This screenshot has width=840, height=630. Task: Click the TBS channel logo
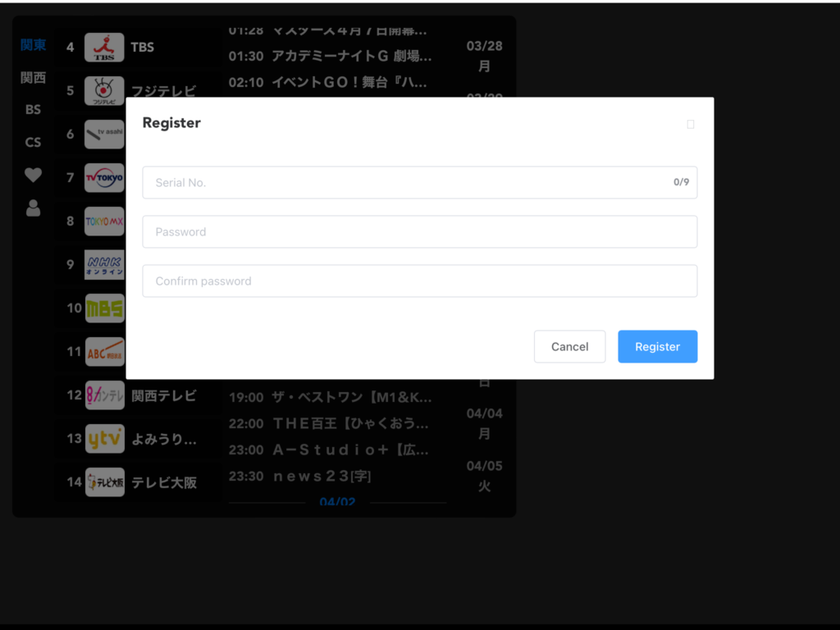tap(104, 48)
